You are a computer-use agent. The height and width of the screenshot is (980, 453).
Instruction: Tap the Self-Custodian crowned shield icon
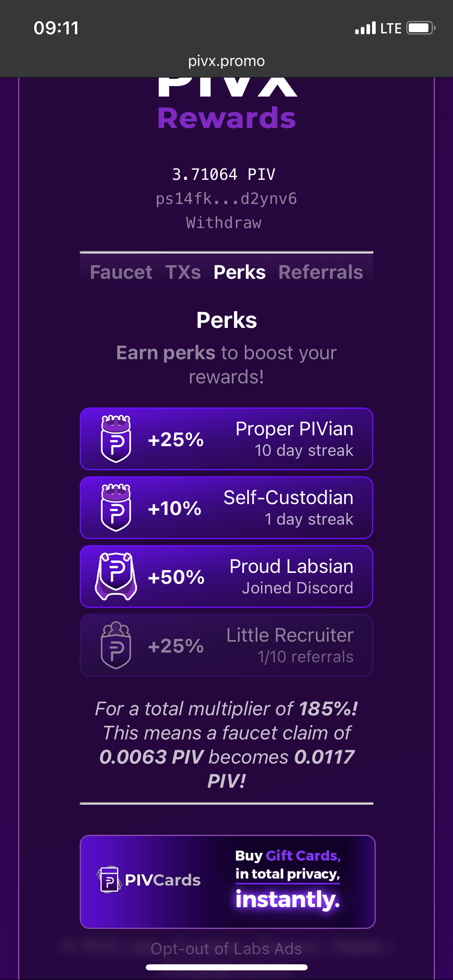click(x=116, y=508)
